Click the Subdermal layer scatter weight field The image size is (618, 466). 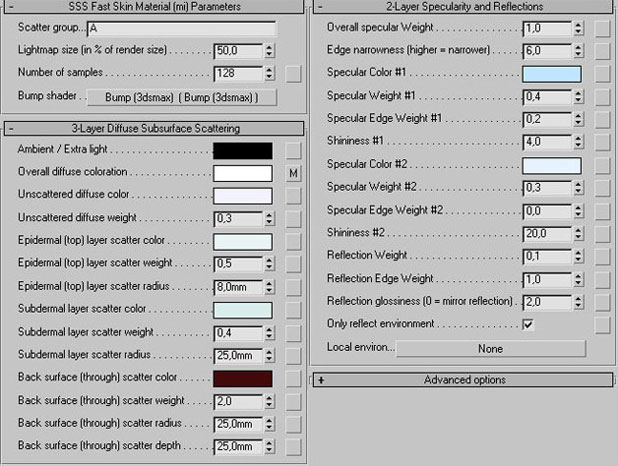pos(238,333)
